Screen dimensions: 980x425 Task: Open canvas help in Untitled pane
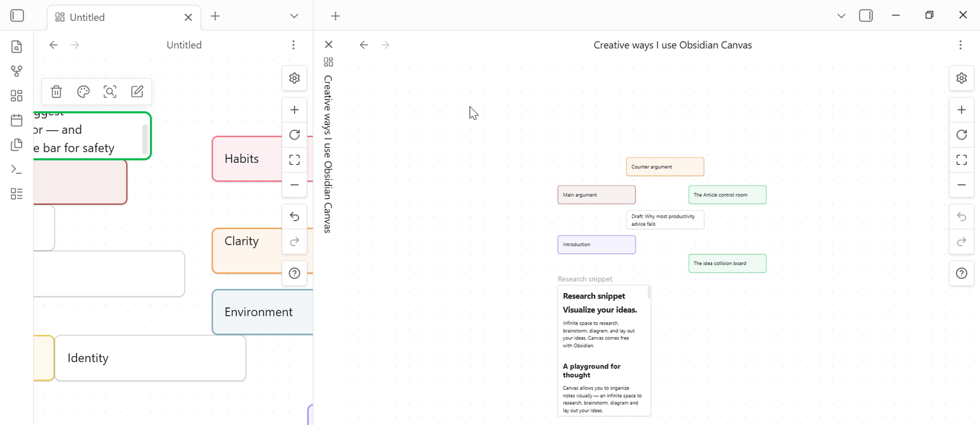(295, 273)
